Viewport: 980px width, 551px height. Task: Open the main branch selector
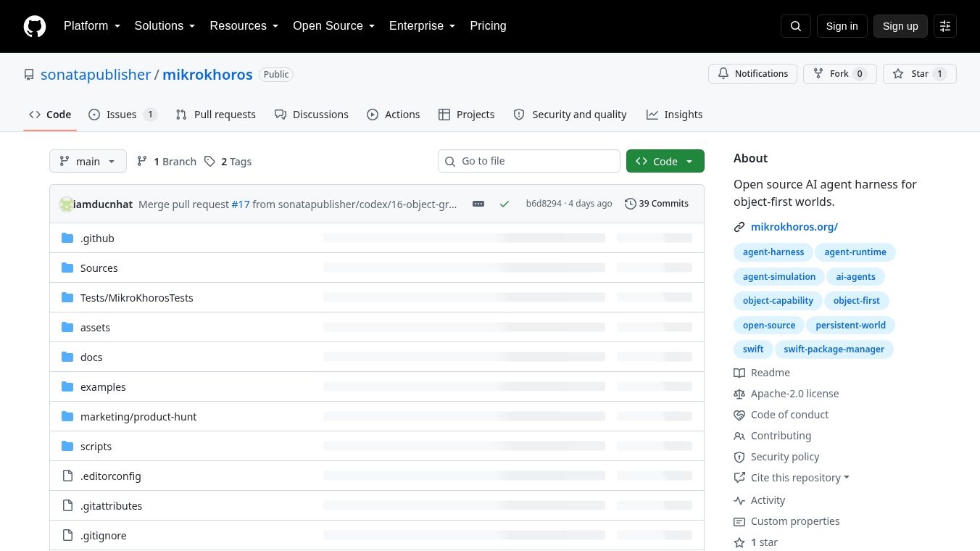(x=88, y=161)
